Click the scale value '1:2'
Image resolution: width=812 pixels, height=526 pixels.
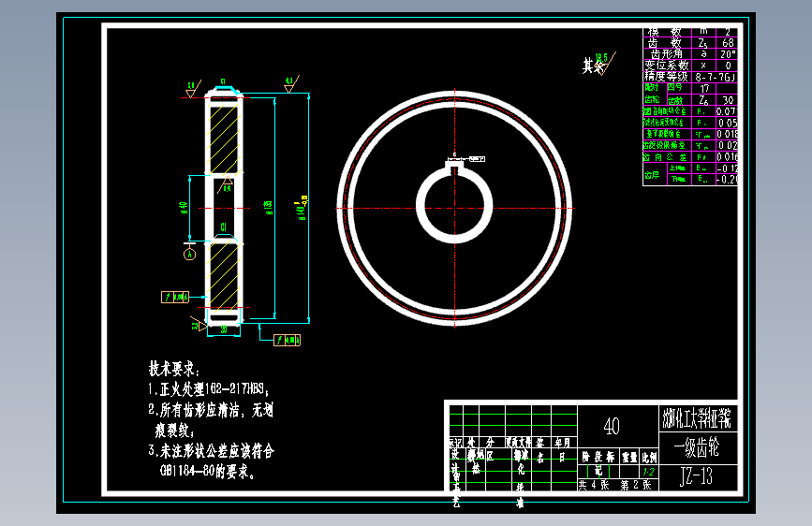[x=648, y=472]
